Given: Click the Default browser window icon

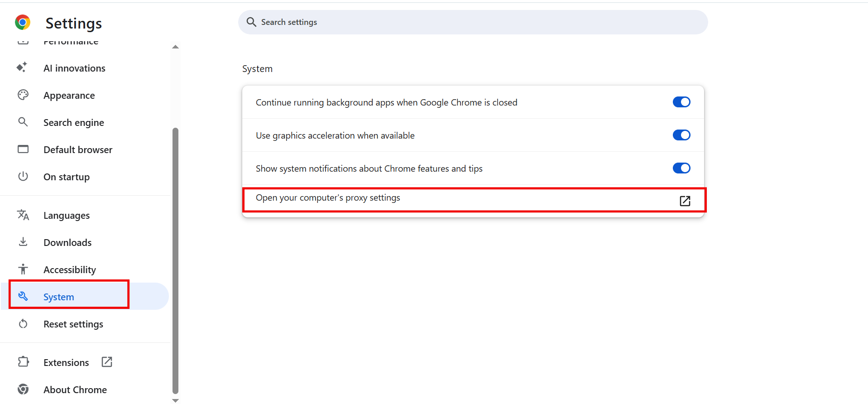Looking at the screenshot, I should coord(23,149).
